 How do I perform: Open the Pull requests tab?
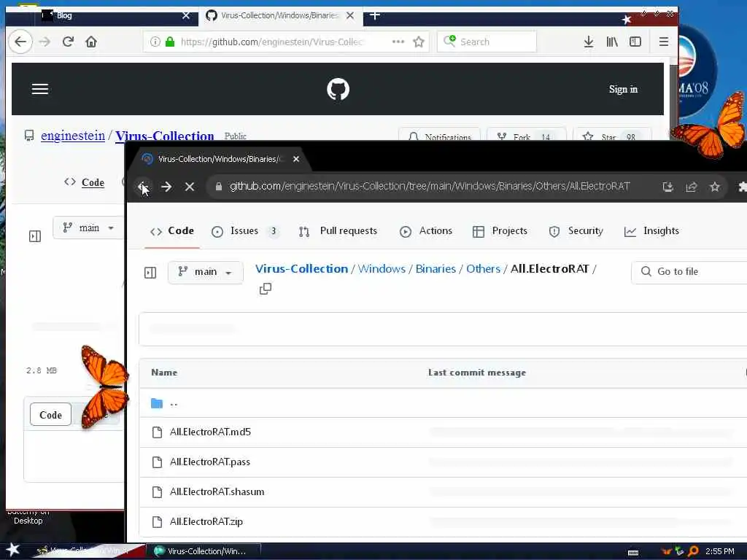coord(338,231)
